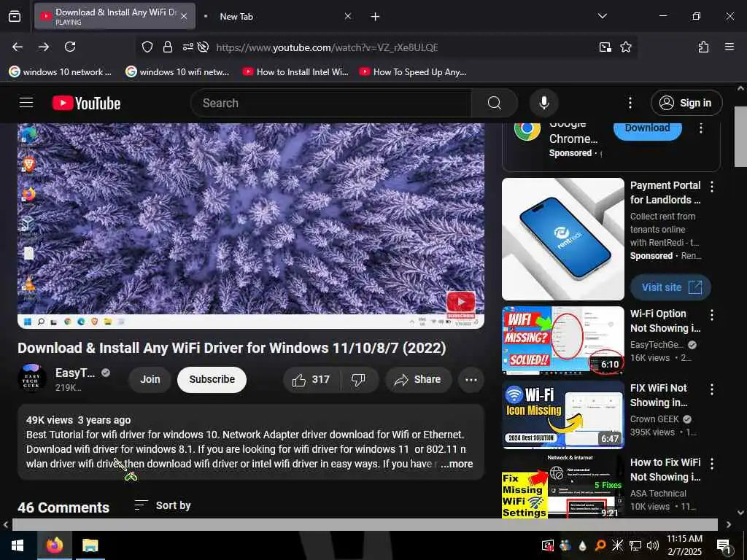Open options for Payment Portal for Landlords ad

tap(712, 187)
